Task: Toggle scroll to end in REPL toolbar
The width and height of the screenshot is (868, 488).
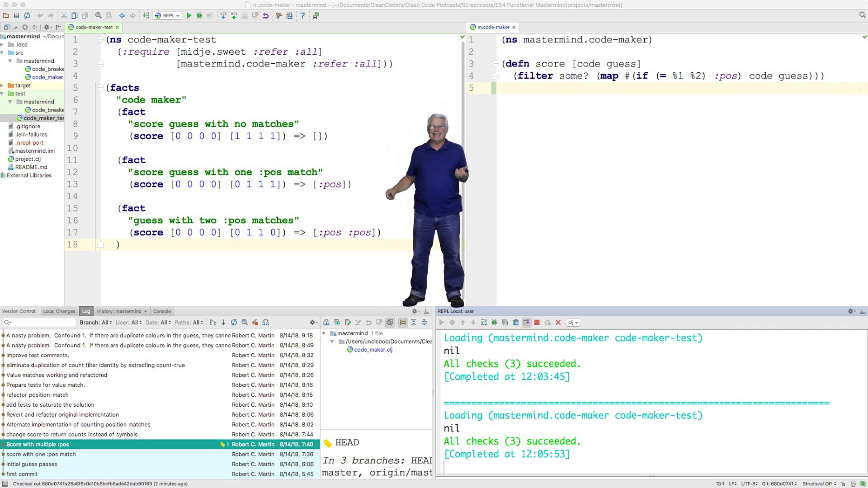Action: (x=526, y=323)
